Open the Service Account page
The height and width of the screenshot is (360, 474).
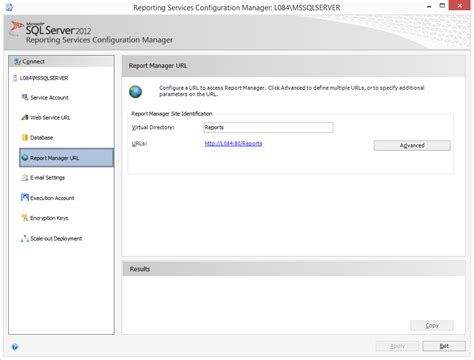[x=49, y=98]
